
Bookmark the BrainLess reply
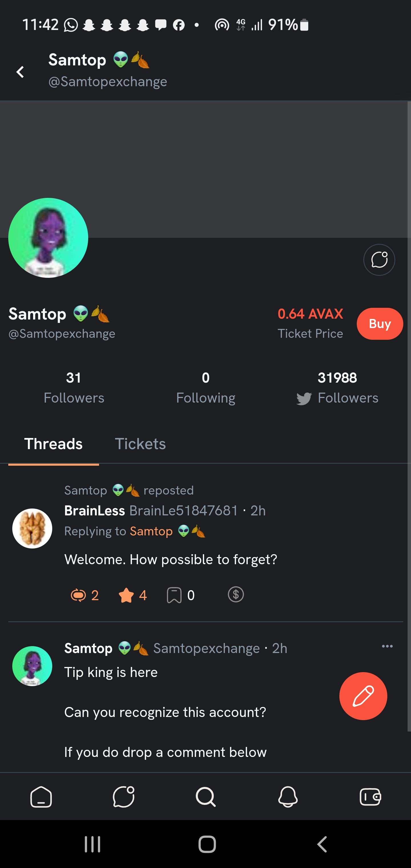click(174, 595)
